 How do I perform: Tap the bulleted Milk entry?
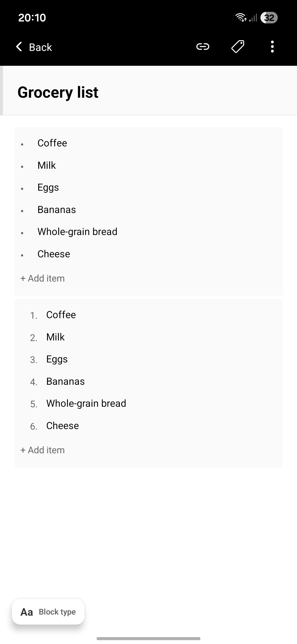(x=47, y=165)
